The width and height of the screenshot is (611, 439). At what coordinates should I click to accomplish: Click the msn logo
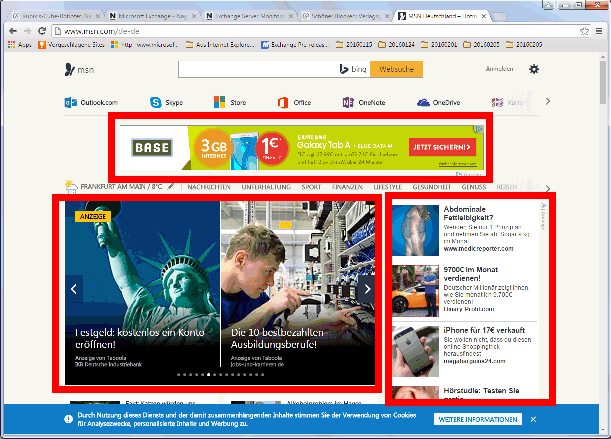coord(79,70)
